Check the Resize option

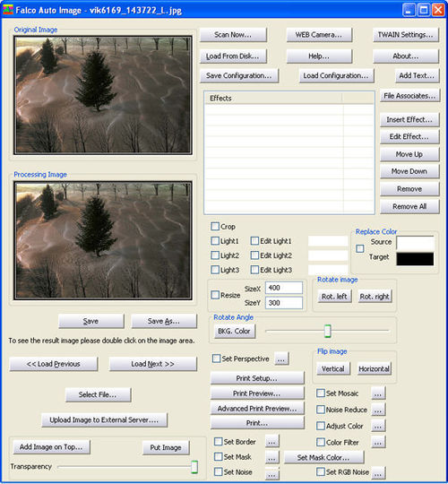click(215, 295)
